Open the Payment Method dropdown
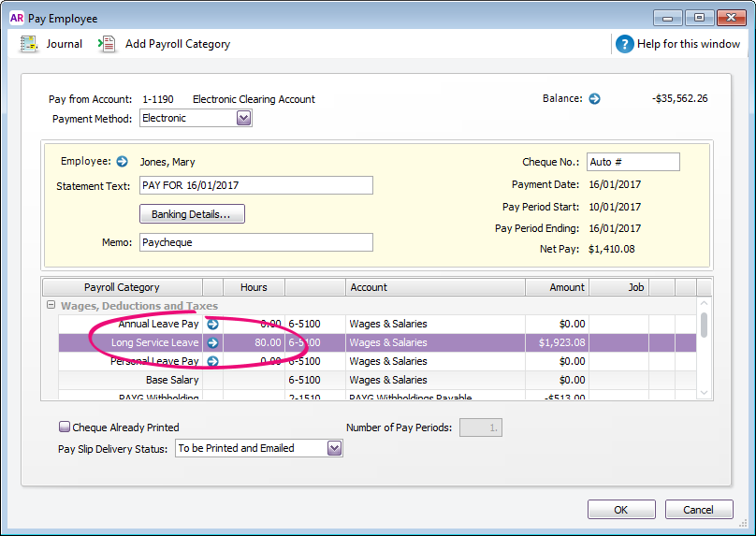The image size is (756, 536). [x=243, y=119]
